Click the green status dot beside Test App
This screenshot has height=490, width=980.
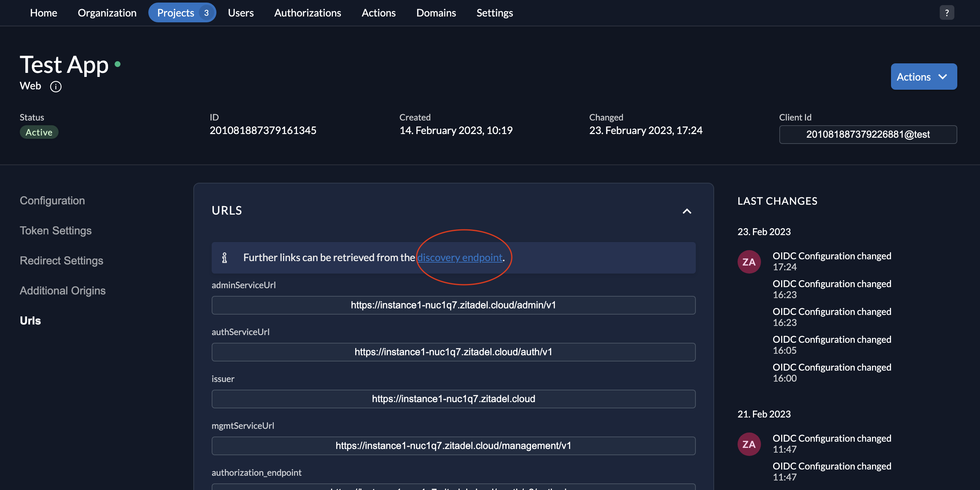[118, 65]
